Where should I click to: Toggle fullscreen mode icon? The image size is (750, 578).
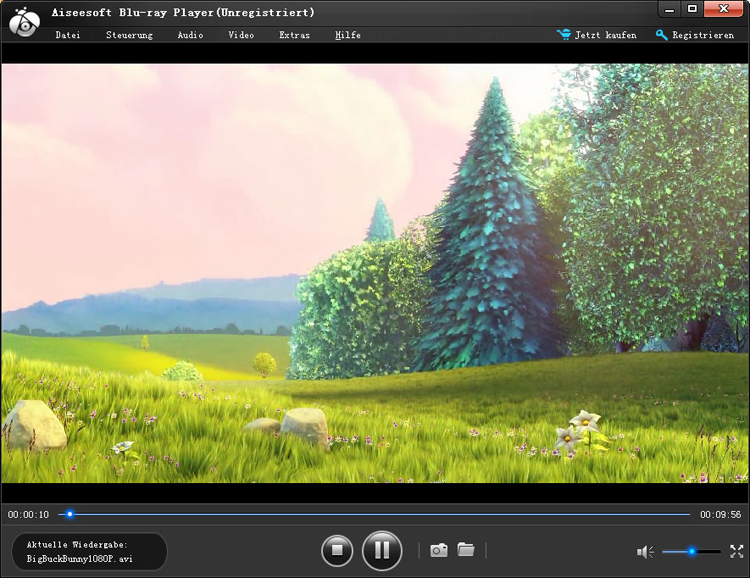(x=736, y=551)
